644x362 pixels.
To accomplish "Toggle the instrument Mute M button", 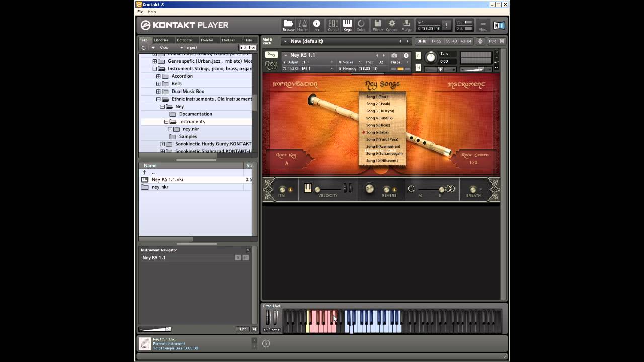I will pyautogui.click(x=418, y=68).
